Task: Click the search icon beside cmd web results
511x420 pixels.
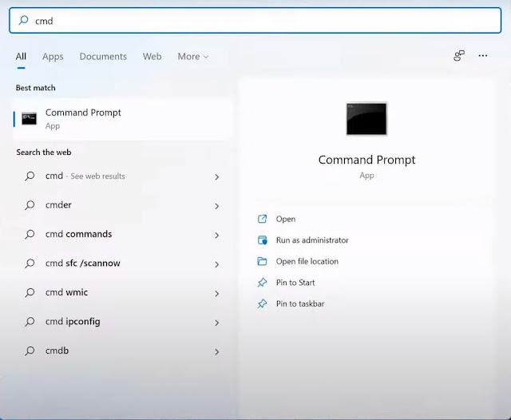Action: tap(30, 176)
